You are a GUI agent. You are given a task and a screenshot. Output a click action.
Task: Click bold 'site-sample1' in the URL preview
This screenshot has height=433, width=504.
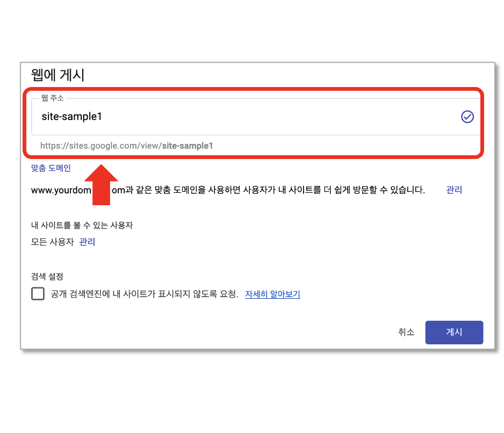click(188, 146)
